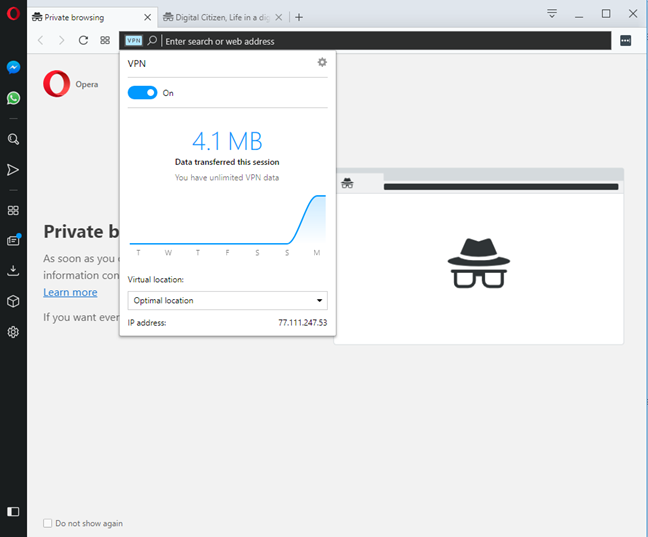Go forward to the next page

click(62, 41)
